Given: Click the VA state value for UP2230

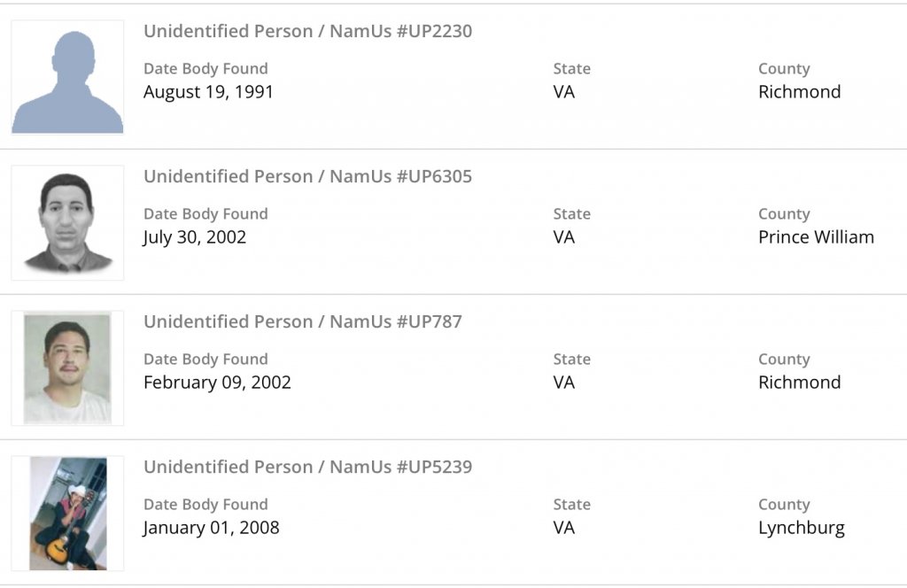Looking at the screenshot, I should pyautogui.click(x=563, y=92).
